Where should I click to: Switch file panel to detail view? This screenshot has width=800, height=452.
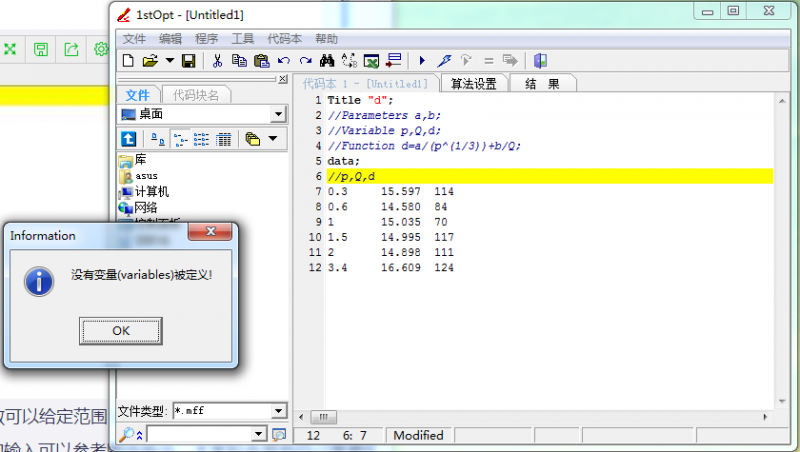click(223, 139)
